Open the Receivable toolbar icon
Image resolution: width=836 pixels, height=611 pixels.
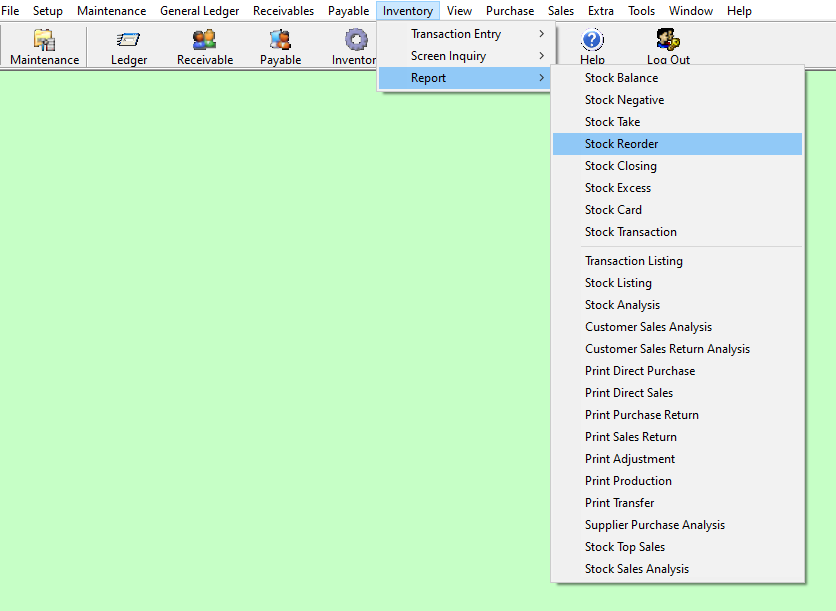click(205, 47)
